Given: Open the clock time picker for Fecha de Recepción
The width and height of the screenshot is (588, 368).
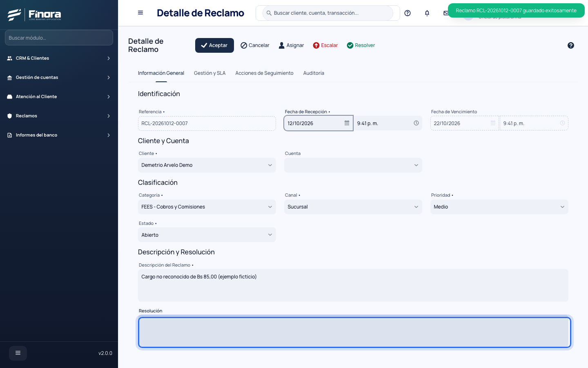Looking at the screenshot, I should [416, 123].
